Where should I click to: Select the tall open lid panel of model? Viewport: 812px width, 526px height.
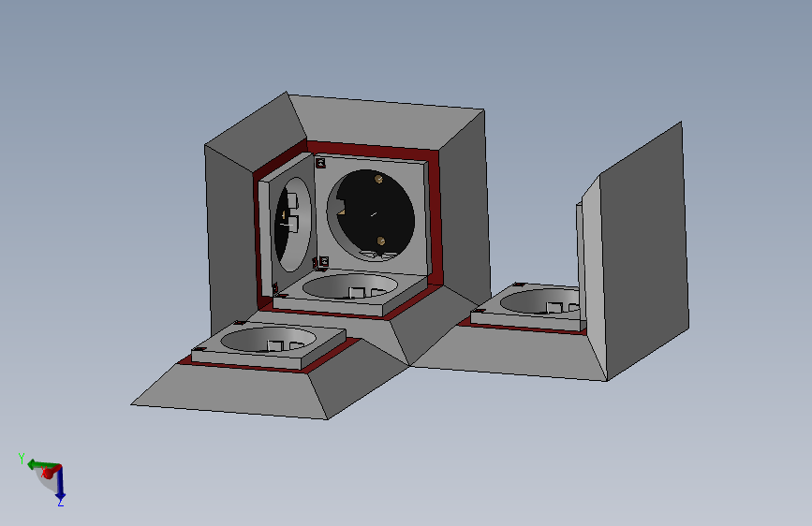coord(644,251)
